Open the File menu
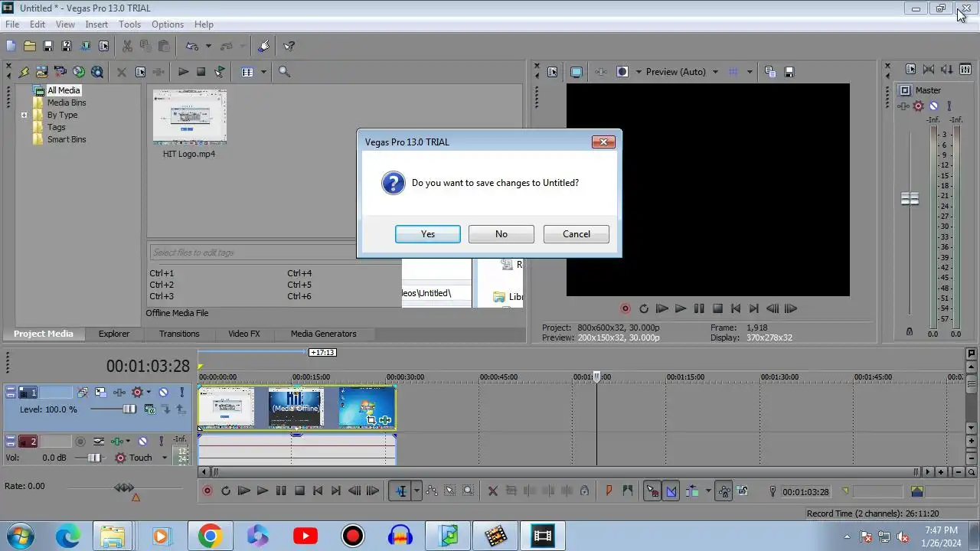The height and width of the screenshot is (551, 980). [12, 24]
